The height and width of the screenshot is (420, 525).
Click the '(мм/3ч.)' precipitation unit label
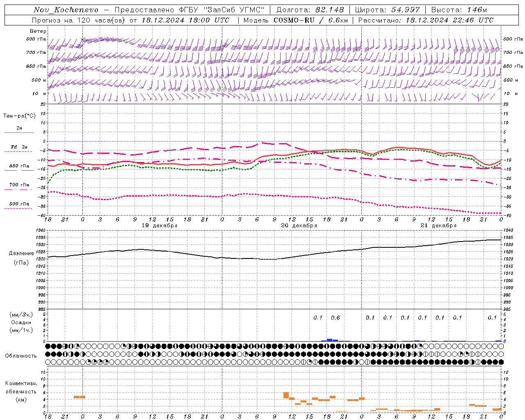click(x=21, y=315)
